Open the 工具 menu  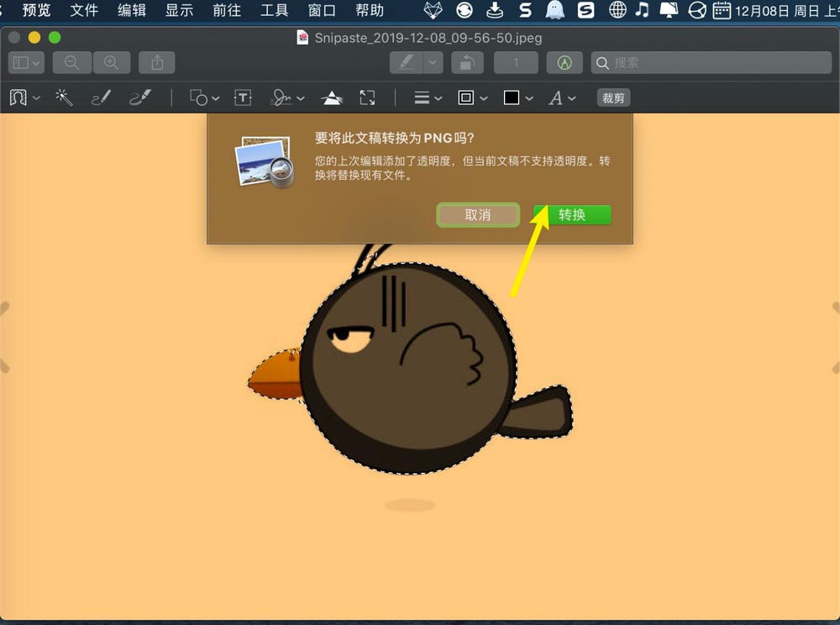[275, 10]
